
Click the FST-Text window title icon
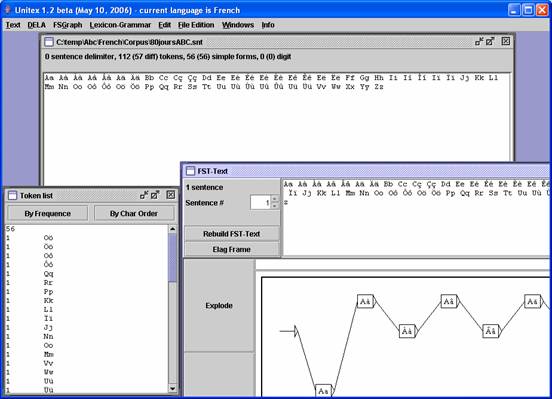point(190,171)
